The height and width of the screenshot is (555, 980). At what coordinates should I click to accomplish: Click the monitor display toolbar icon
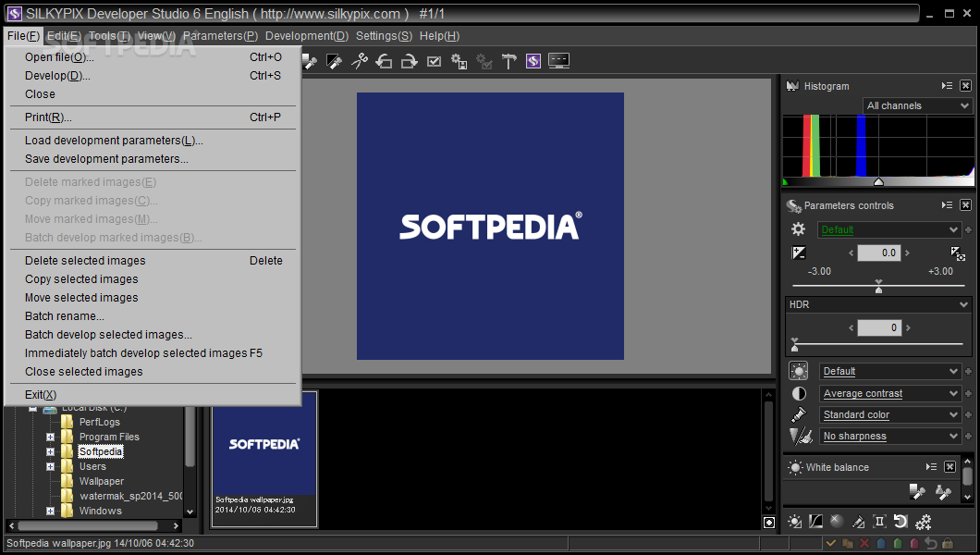(x=558, y=61)
